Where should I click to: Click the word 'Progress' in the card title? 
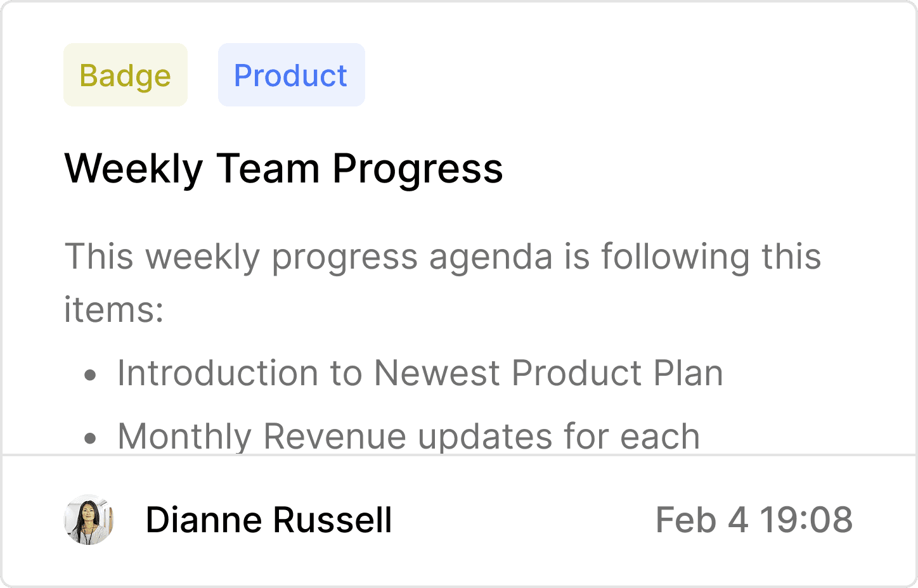point(418,170)
